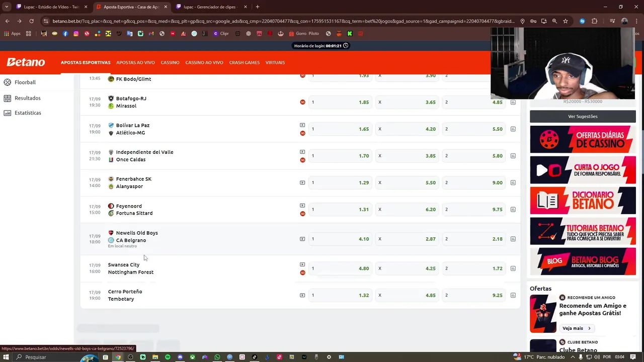This screenshot has height=362, width=644.
Task: Click Floorball sport icon in sidebar
Action: [7, 82]
